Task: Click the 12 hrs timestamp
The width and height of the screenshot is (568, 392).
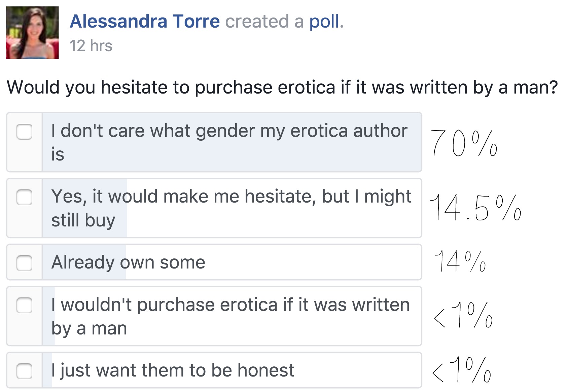Action: (91, 46)
